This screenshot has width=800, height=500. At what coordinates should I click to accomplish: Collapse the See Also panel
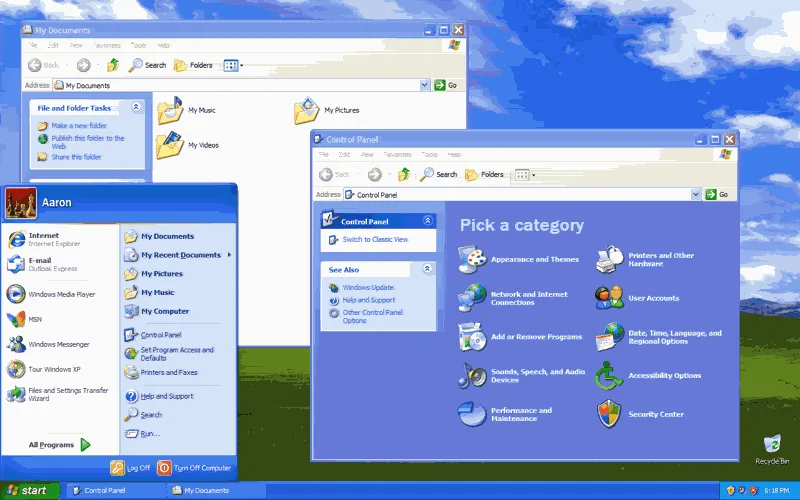[428, 269]
